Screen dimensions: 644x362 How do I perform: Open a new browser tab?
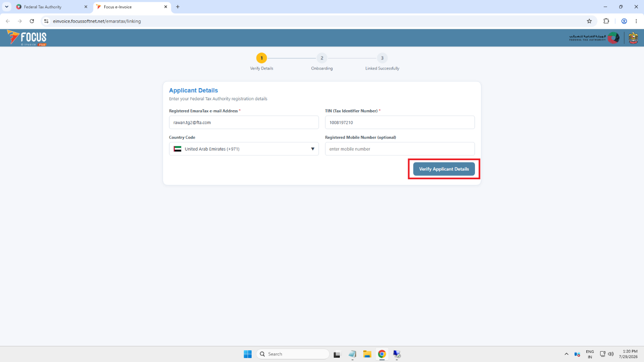178,7
